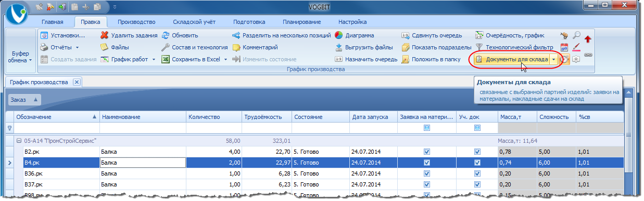Click the exit door icon in quick access toolbar
The height and width of the screenshot is (201, 644).
(x=63, y=7)
